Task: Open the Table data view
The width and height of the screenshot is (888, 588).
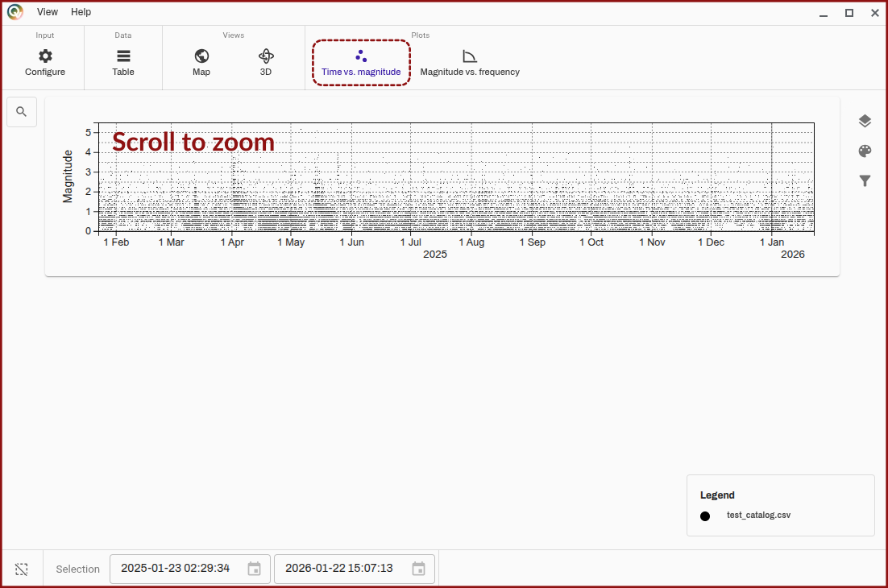Action: tap(123, 62)
